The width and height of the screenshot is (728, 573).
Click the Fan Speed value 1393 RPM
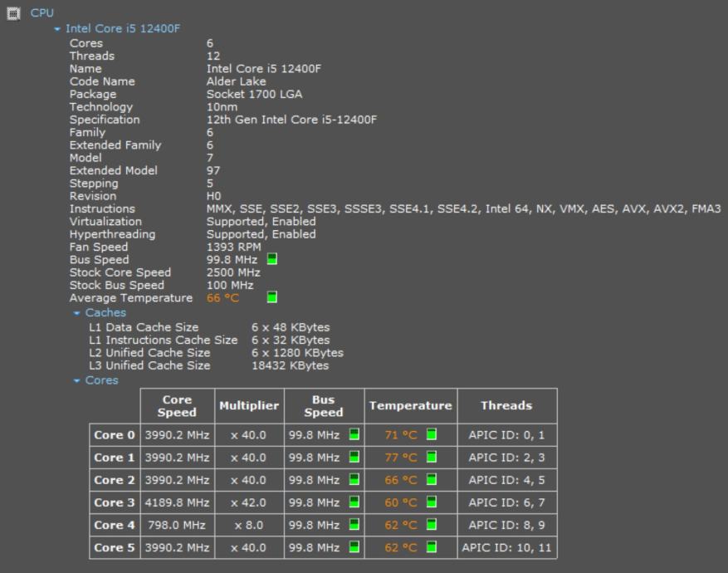point(233,247)
